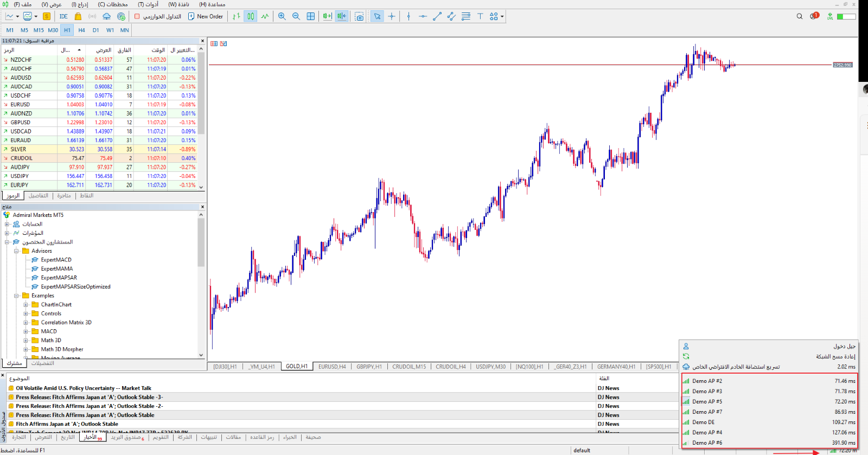Toggle chart auto-scroll to latest bar
868x455 pixels.
click(327, 16)
